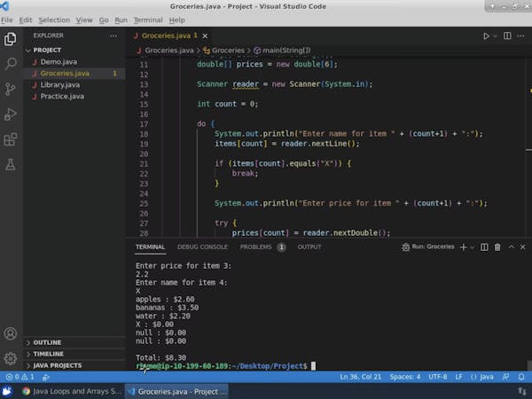This screenshot has height=399, width=532.
Task: Open the Accounts menu icon
Action: pyautogui.click(x=10, y=333)
